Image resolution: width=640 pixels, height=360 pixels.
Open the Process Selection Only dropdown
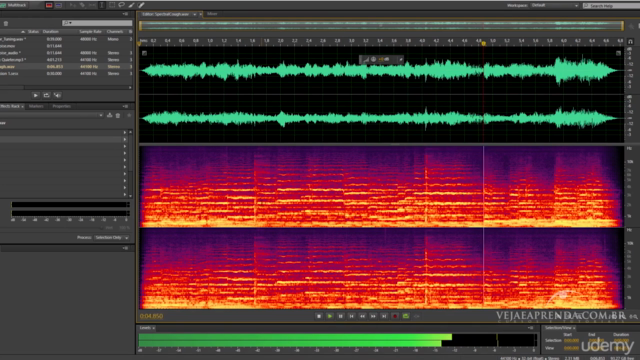[111, 238]
